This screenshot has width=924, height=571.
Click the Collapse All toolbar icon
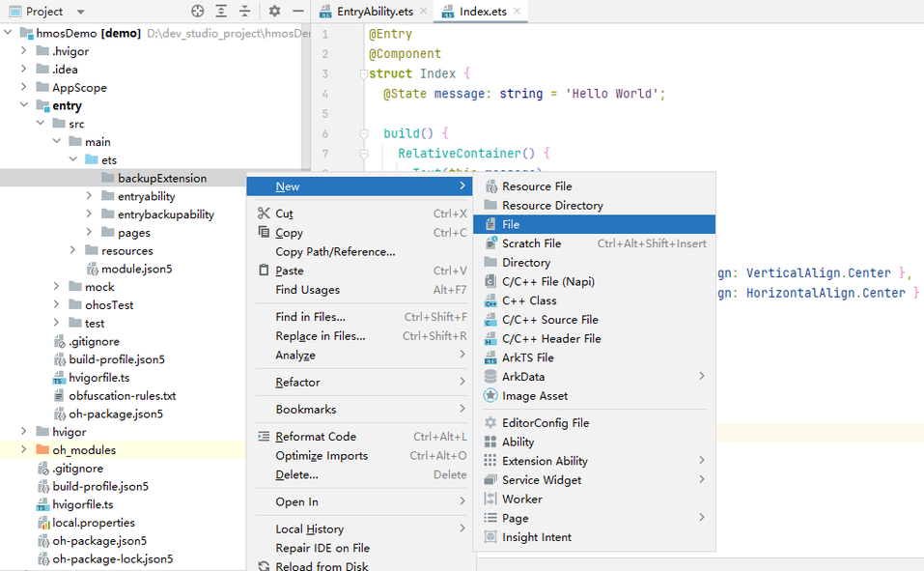tap(244, 12)
